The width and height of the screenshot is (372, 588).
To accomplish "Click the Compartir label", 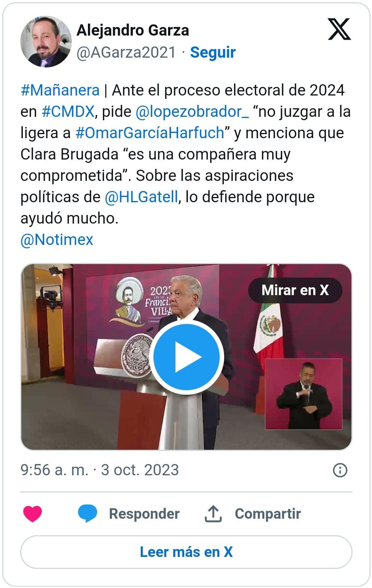I will (x=268, y=514).
